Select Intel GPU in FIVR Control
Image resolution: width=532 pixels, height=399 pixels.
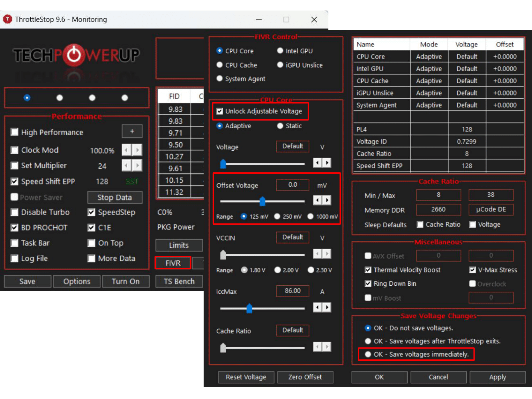tap(280, 51)
